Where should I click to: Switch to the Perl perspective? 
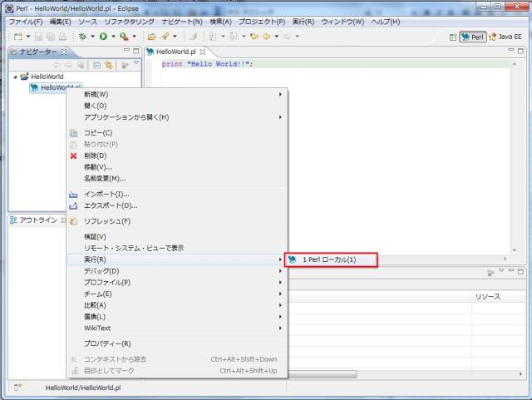pos(474,37)
